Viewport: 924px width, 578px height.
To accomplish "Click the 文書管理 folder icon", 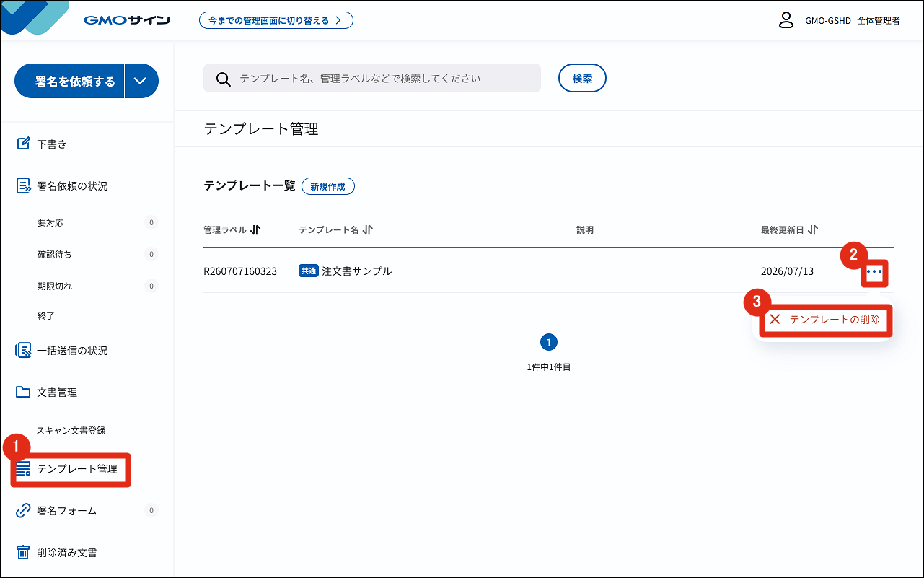I will (23, 392).
